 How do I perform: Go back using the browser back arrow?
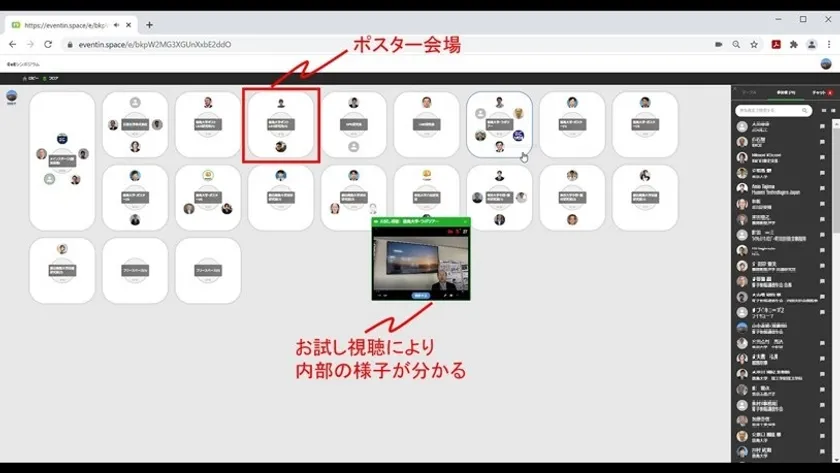tap(12, 44)
